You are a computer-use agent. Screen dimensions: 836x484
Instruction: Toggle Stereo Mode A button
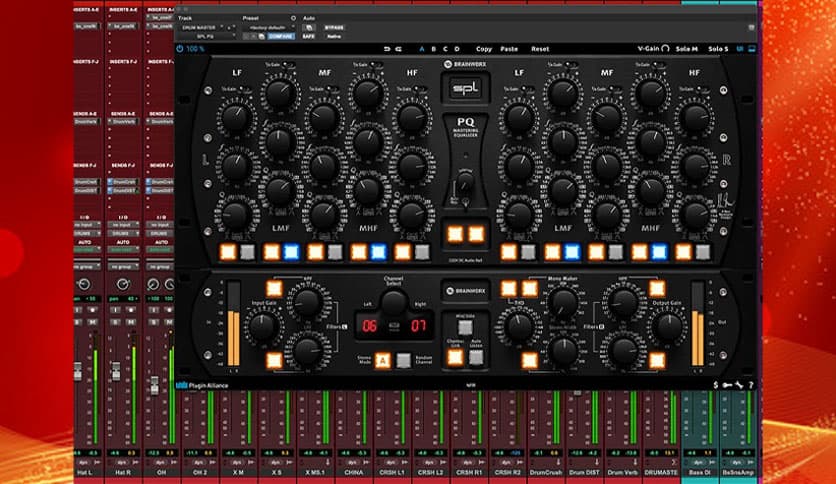[382, 361]
